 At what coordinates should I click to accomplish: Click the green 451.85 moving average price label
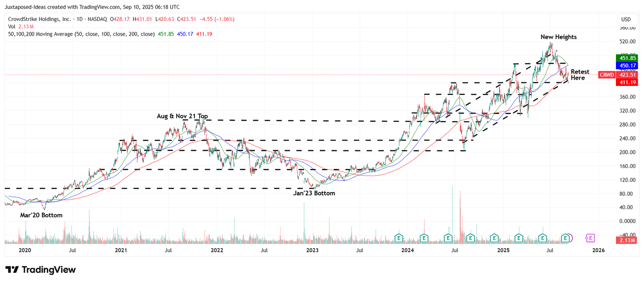627,58
